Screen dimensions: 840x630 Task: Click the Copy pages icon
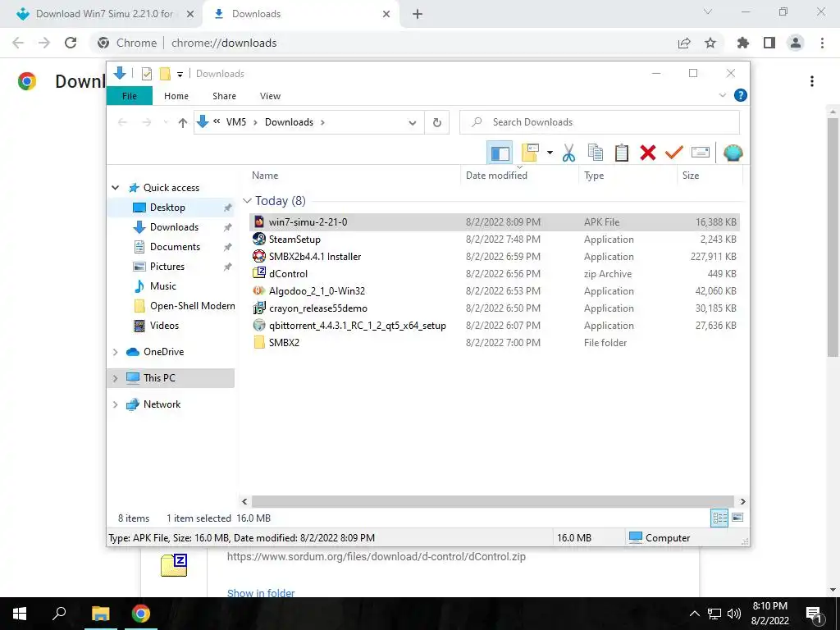(596, 153)
